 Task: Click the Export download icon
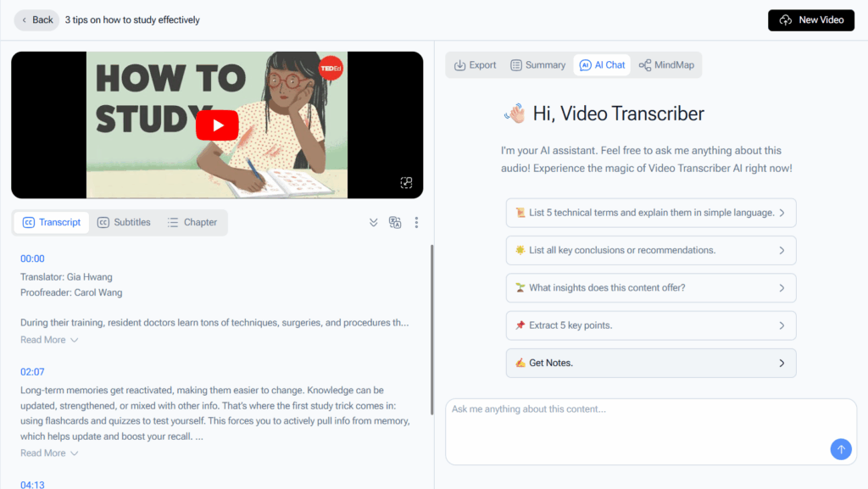[x=459, y=64]
